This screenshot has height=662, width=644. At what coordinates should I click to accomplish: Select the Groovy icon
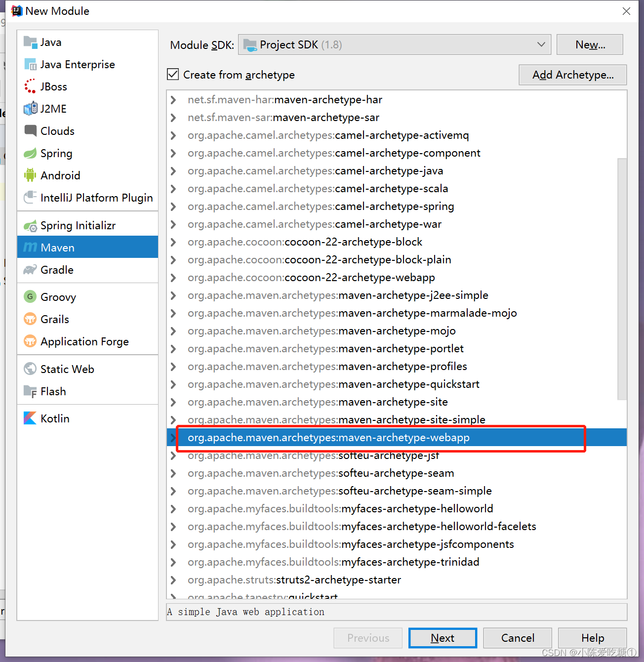pyautogui.click(x=30, y=297)
